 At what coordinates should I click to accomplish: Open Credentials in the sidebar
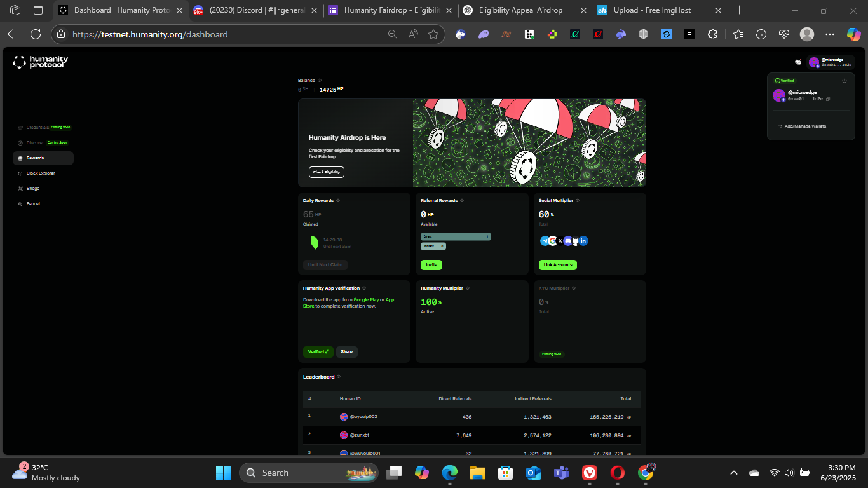pos(37,127)
